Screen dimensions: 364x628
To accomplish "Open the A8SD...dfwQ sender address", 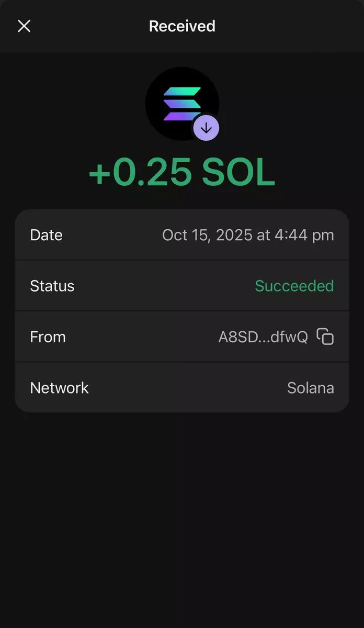I will pyautogui.click(x=263, y=337).
